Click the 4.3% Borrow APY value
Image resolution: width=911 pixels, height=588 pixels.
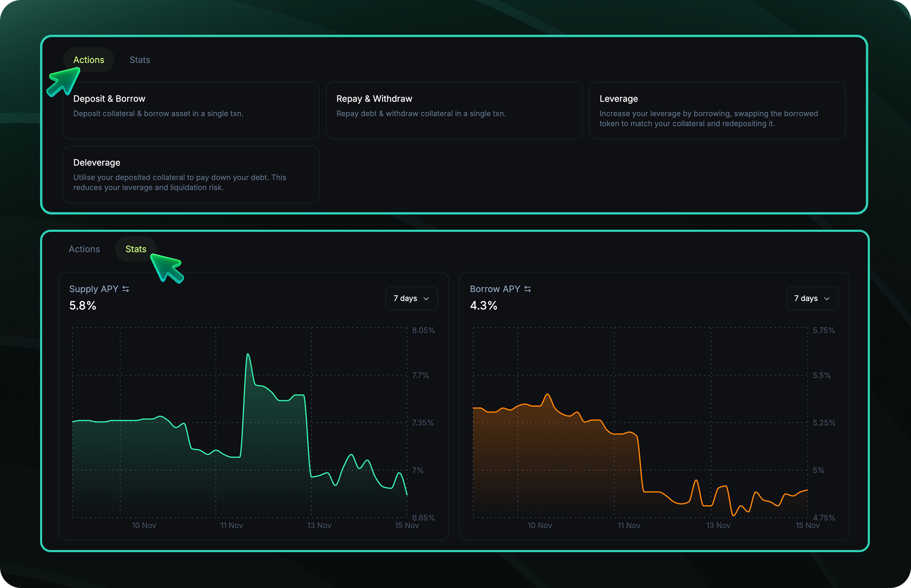(483, 306)
